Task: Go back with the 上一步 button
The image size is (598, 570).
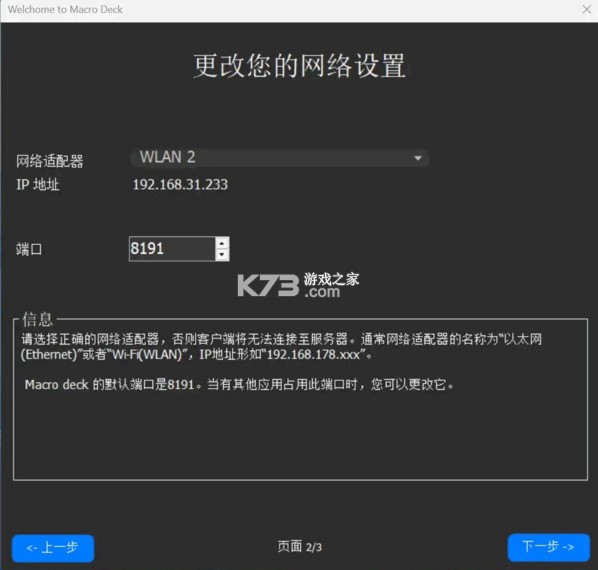Action: pyautogui.click(x=53, y=548)
